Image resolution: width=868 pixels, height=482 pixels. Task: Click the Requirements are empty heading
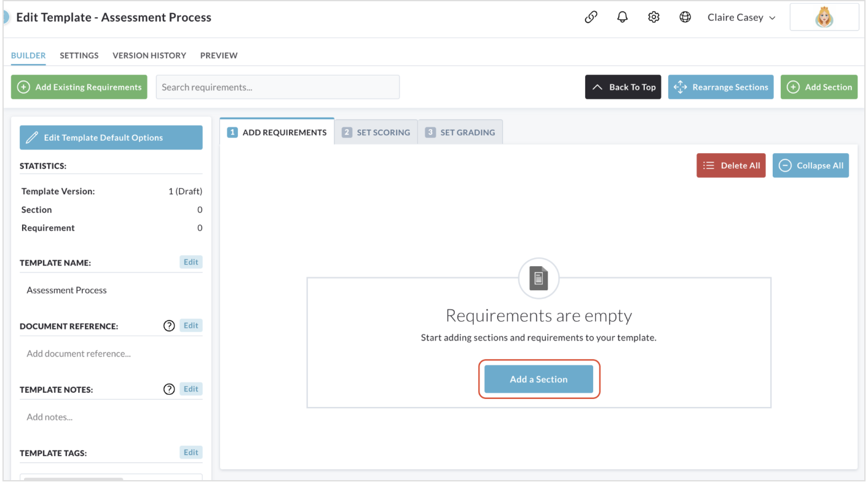[x=539, y=315]
